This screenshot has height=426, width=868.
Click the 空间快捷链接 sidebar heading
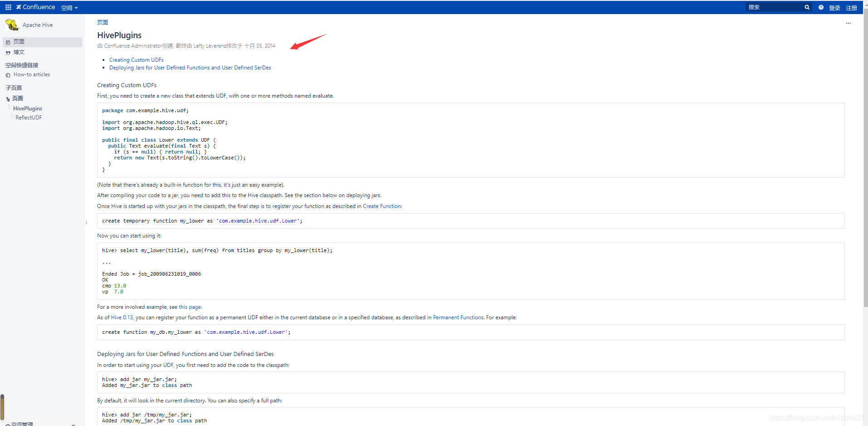22,65
